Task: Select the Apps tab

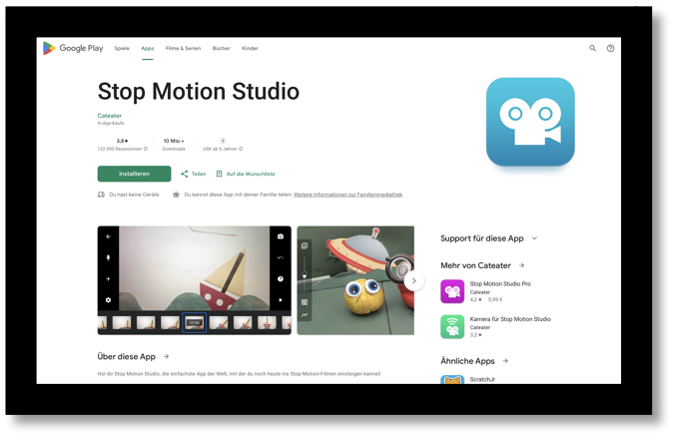Action: [x=148, y=48]
